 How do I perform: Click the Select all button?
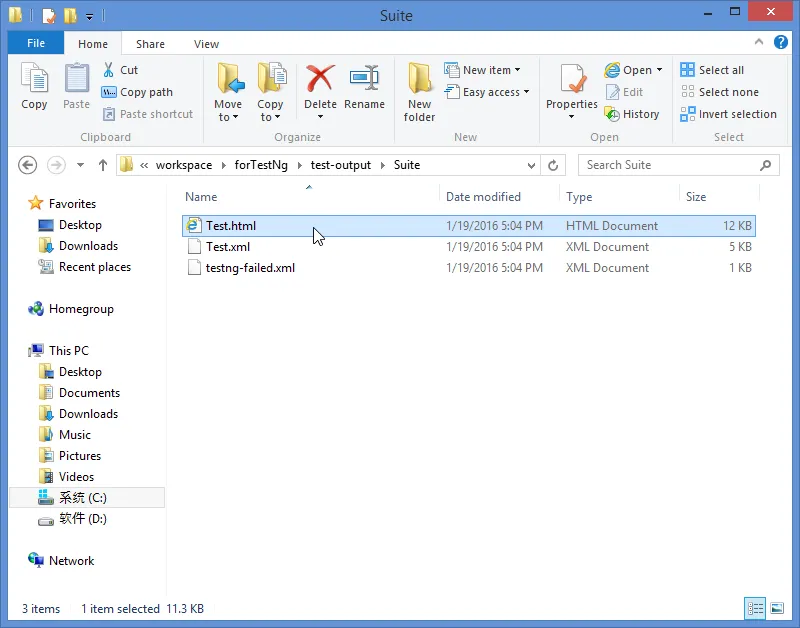pyautogui.click(x=712, y=70)
